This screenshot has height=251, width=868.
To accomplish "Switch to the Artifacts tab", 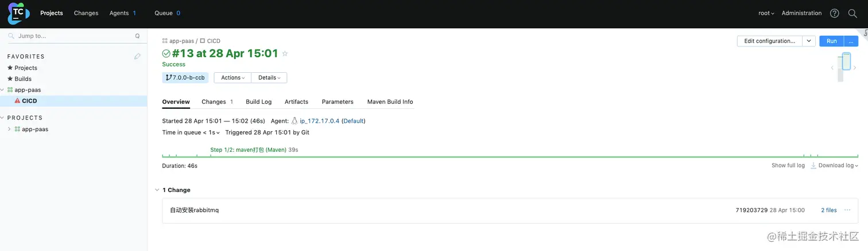I will tap(296, 102).
